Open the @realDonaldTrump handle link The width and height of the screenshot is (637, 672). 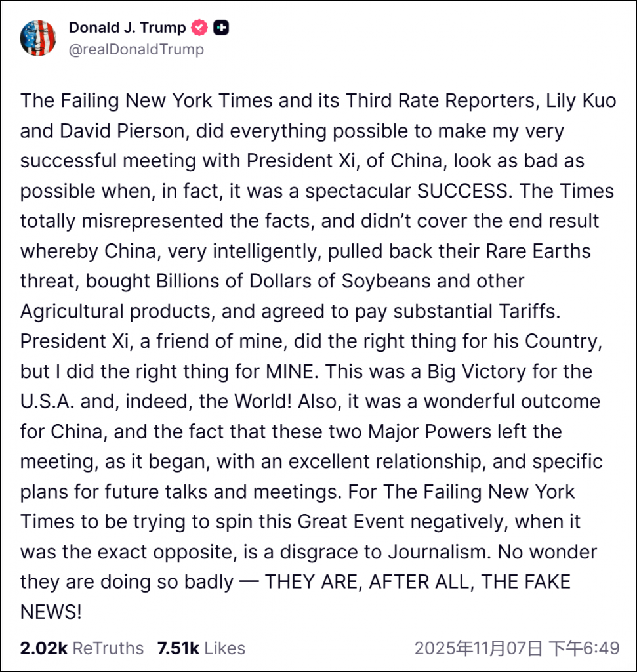pos(136,49)
